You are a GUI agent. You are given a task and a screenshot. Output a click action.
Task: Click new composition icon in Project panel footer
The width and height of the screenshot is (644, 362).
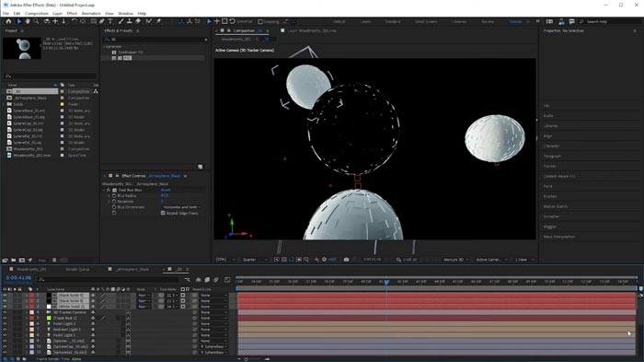point(22,260)
